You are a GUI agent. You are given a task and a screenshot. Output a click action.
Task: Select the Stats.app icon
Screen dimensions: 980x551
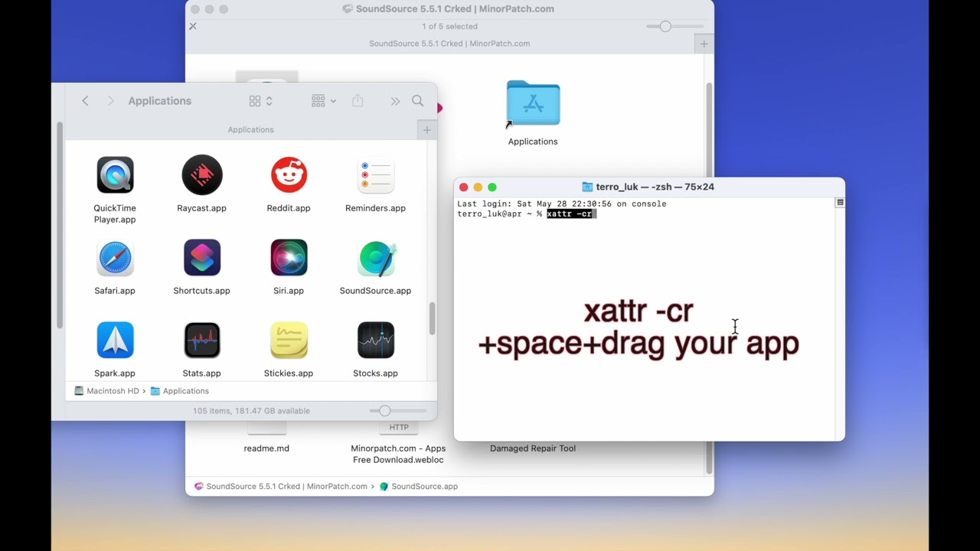click(201, 341)
